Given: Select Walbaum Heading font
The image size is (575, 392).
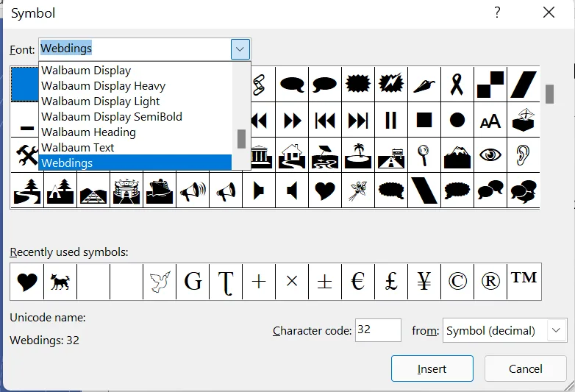Looking at the screenshot, I should 135,132.
